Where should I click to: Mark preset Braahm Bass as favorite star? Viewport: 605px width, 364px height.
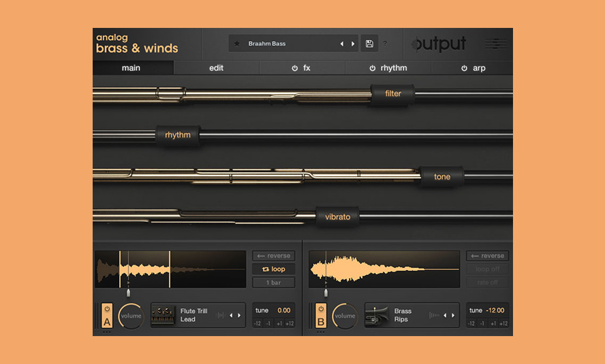point(237,44)
